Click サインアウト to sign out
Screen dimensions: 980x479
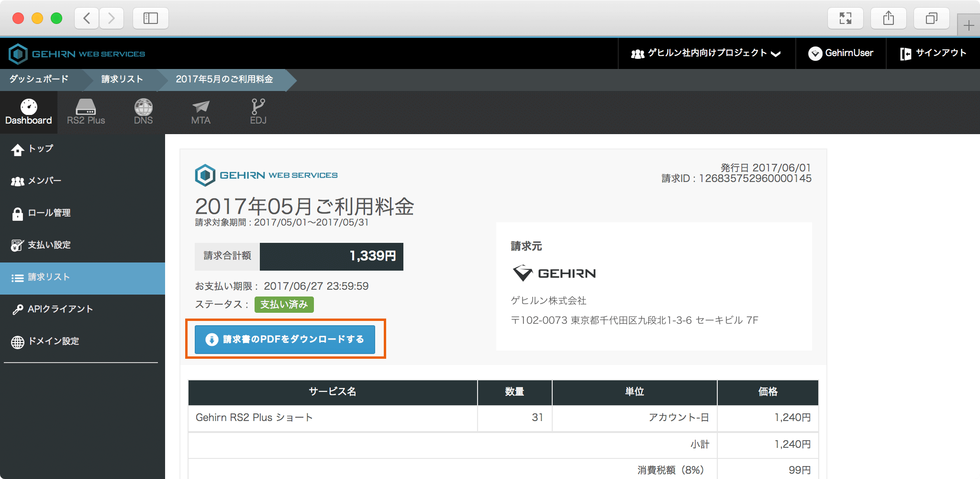coord(933,53)
